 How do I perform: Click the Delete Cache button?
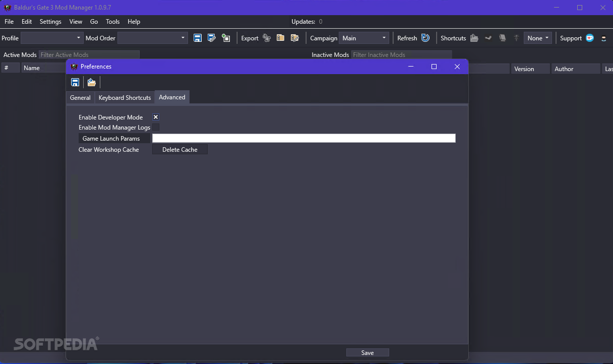click(180, 150)
